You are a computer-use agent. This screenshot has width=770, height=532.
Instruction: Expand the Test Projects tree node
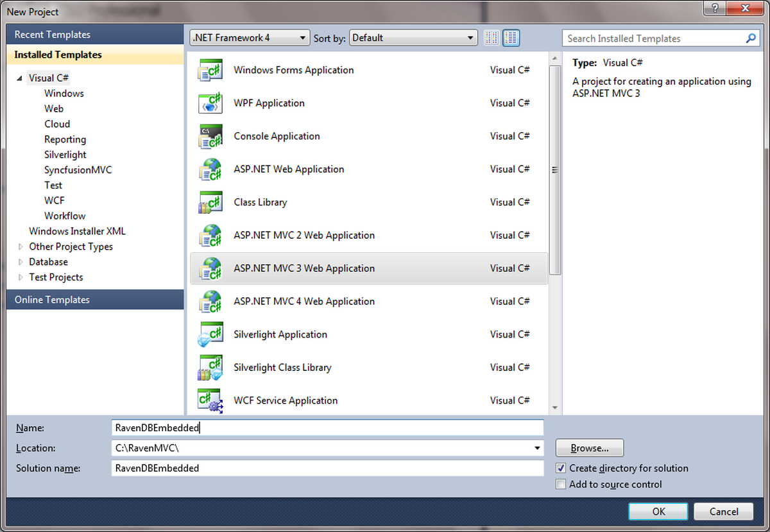pos(21,277)
